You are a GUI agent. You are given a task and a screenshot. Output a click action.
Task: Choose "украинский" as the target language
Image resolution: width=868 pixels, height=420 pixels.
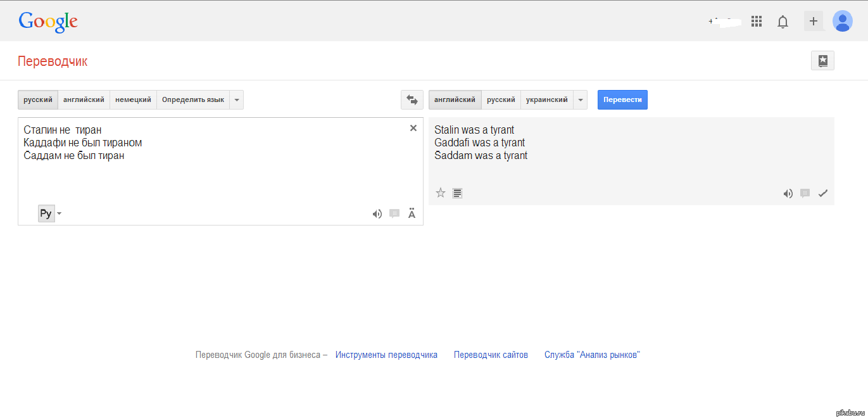pyautogui.click(x=547, y=100)
